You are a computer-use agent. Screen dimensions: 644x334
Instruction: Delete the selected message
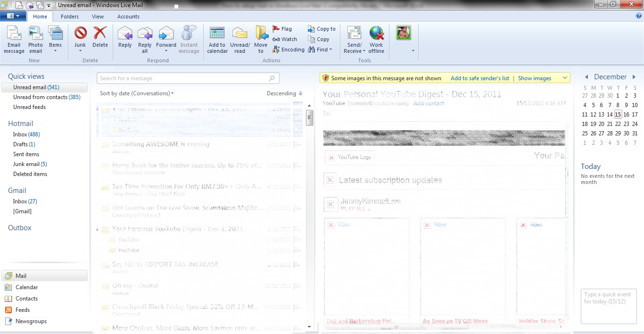tap(100, 37)
